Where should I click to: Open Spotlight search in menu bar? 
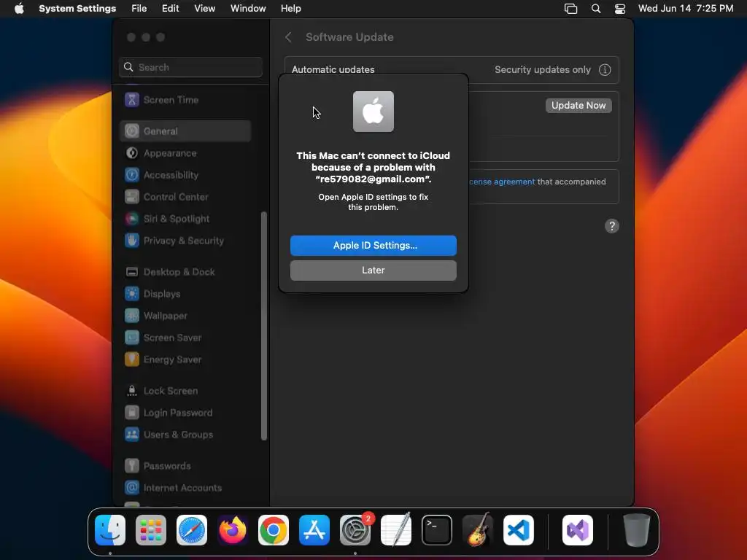tap(595, 9)
